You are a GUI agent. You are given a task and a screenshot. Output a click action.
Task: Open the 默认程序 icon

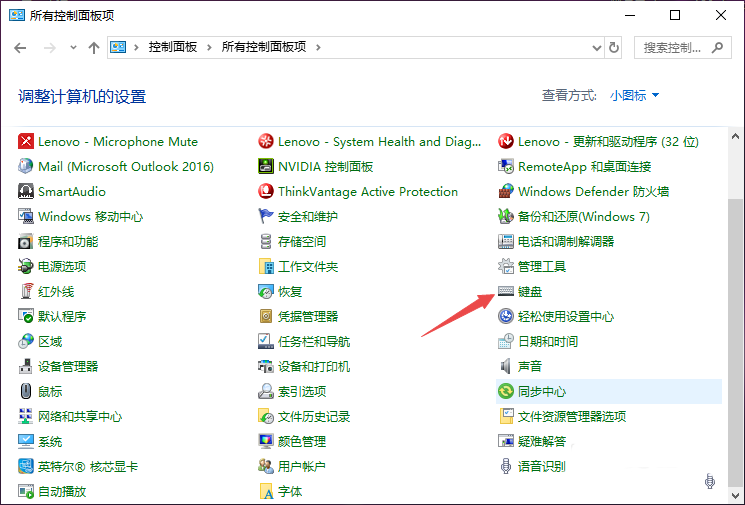[x=26, y=316]
